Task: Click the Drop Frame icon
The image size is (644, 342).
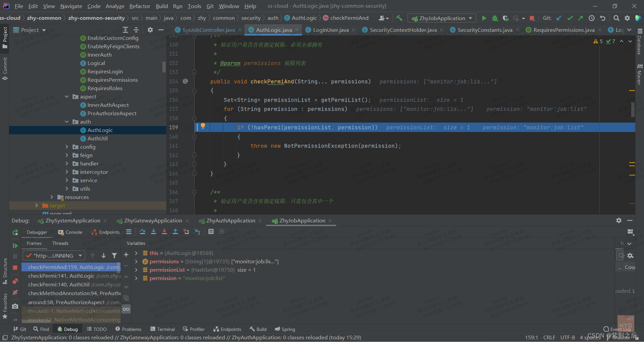Action: click(x=186, y=231)
